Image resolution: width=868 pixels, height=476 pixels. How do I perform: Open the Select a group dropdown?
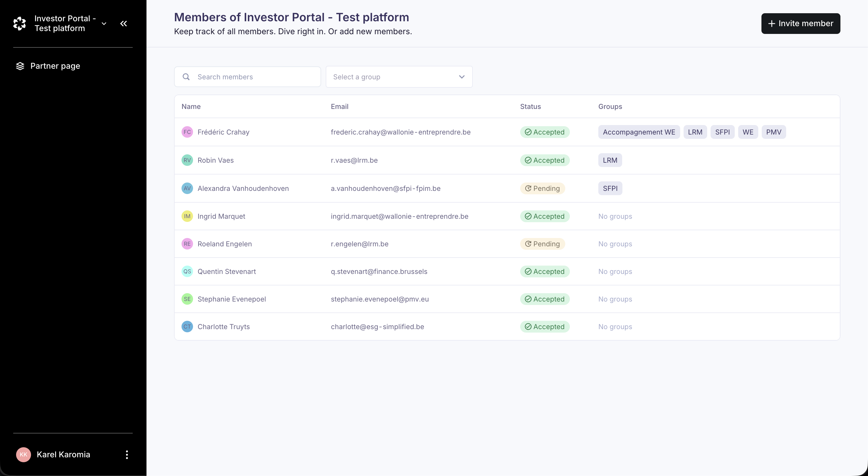pos(399,76)
